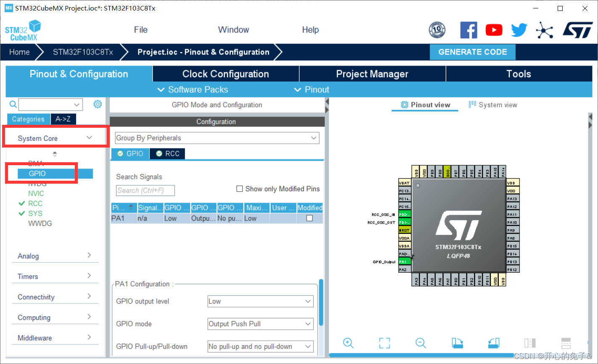Click the GENERATE CODE button
Screen dimensions: 598x364
point(473,52)
